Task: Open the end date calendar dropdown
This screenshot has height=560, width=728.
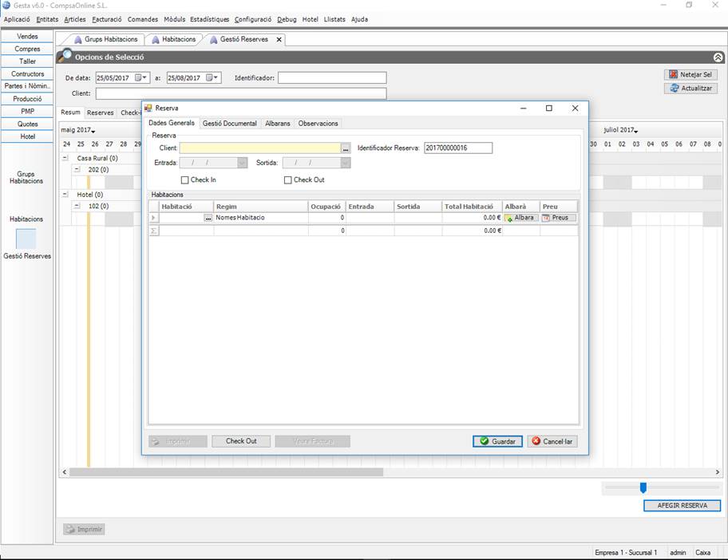Action: pos(212,78)
